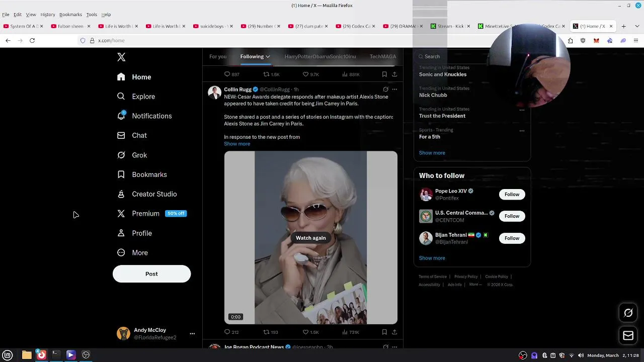
Task: Show more accounts to follow
Action: 432,258
